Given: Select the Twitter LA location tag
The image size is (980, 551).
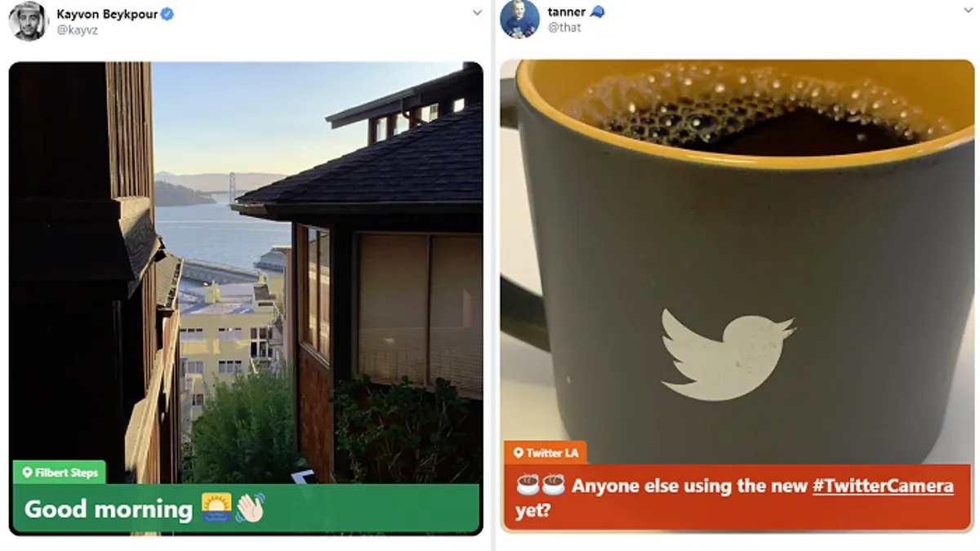Looking at the screenshot, I should [x=545, y=453].
